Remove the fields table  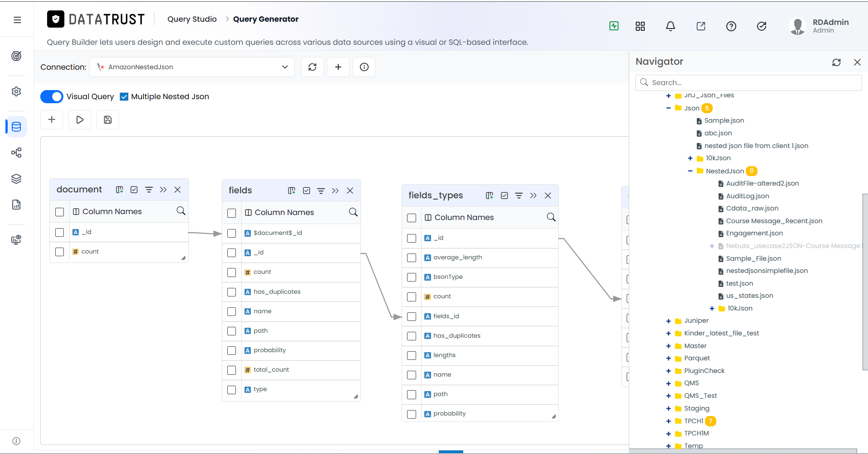tap(350, 191)
